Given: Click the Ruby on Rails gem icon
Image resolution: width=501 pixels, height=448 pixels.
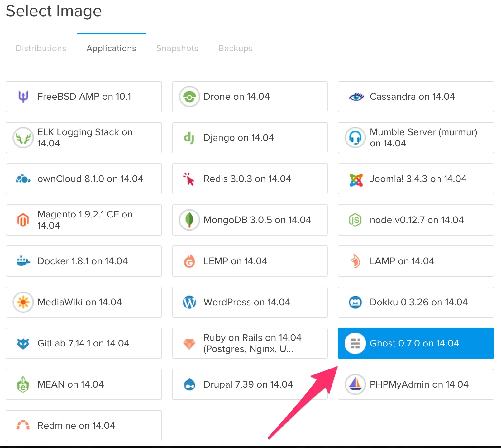Looking at the screenshot, I should pos(189,344).
